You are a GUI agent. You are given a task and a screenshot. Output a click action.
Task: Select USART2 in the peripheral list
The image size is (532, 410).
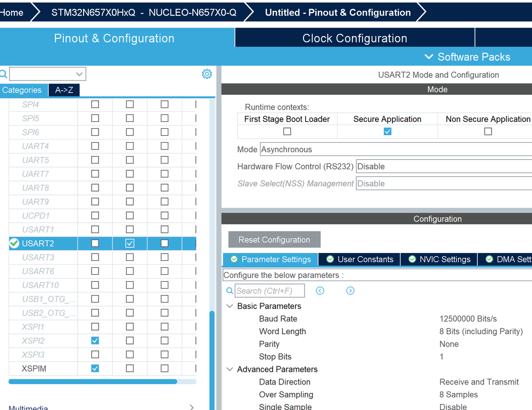pyautogui.click(x=38, y=243)
